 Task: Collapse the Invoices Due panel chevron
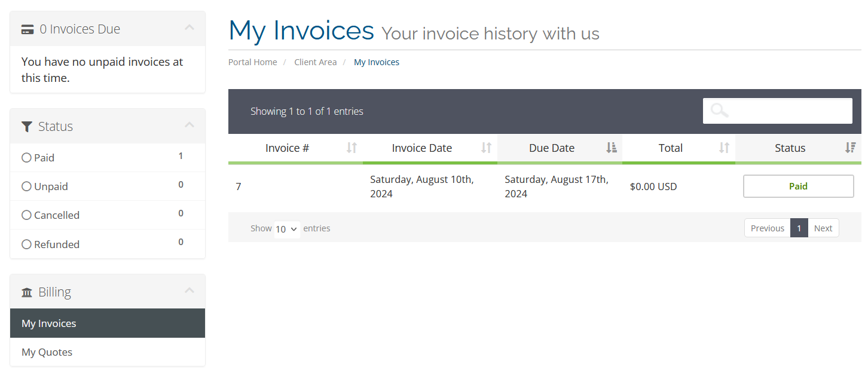pos(190,27)
